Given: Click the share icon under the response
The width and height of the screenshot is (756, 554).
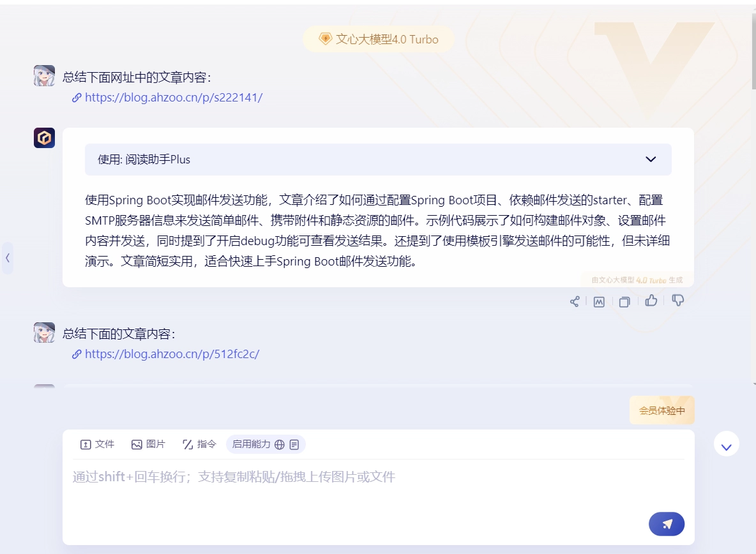Looking at the screenshot, I should [575, 302].
